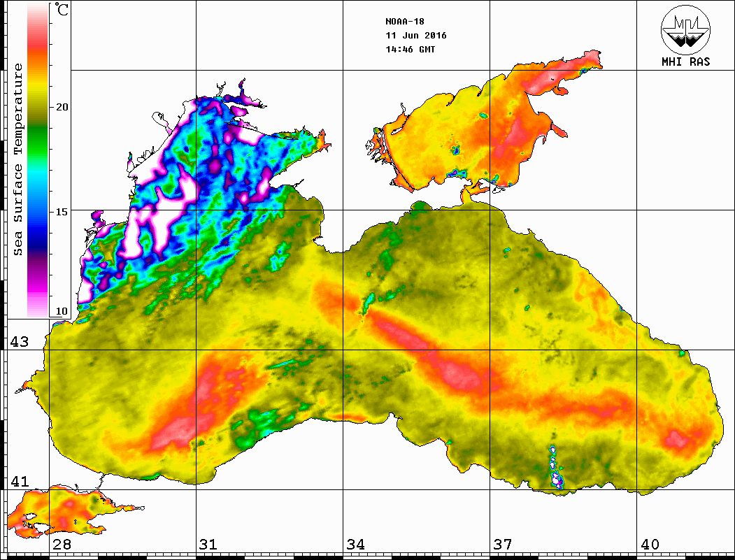The width and height of the screenshot is (735, 560).
Task: Click the '11 Jun 2016' date text
Action: (x=416, y=36)
